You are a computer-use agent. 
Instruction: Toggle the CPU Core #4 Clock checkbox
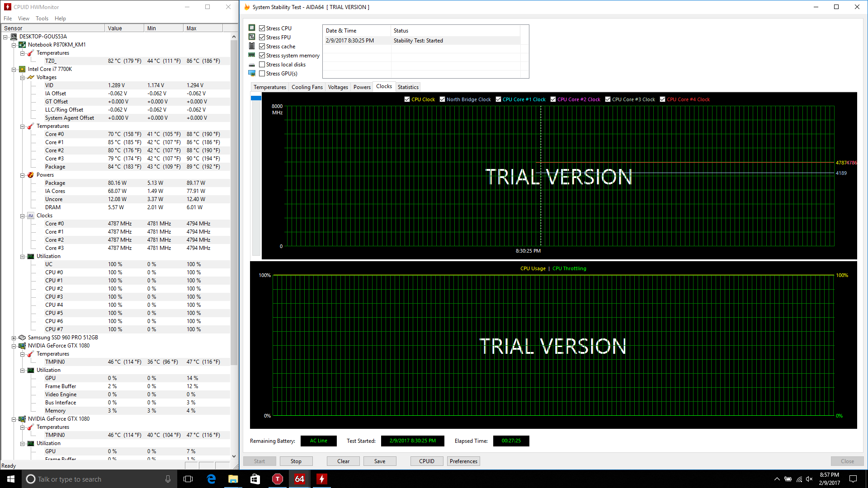click(662, 99)
